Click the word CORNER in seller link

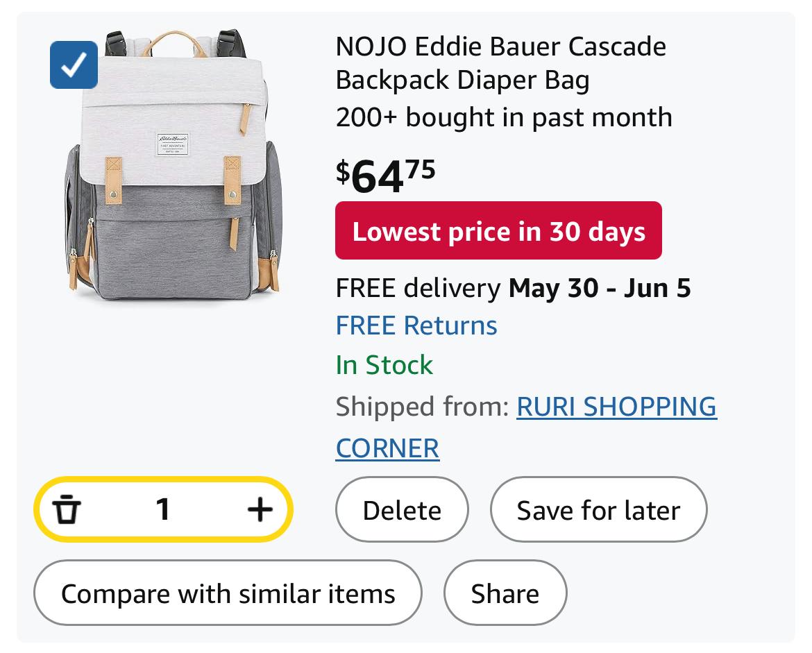[x=387, y=448]
